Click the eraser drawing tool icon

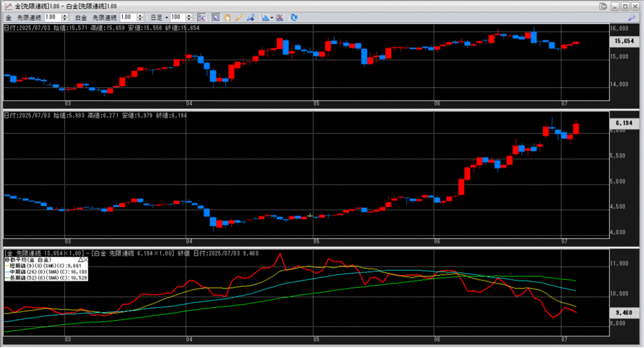(249, 17)
